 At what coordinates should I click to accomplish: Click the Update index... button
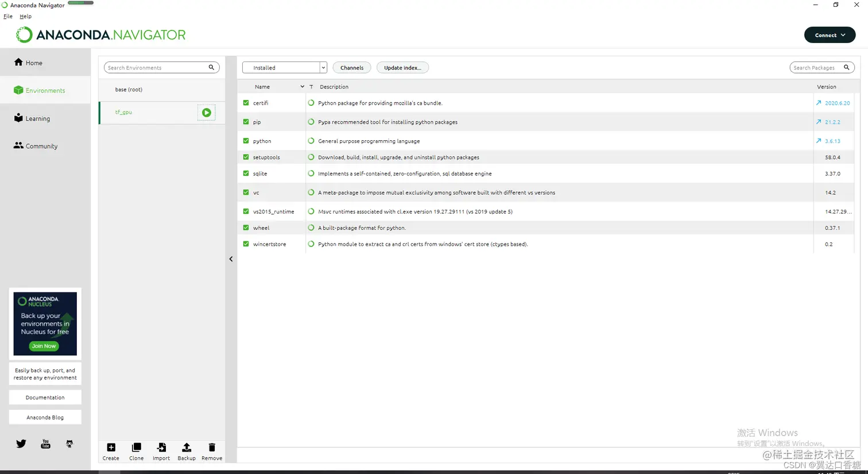pos(402,67)
